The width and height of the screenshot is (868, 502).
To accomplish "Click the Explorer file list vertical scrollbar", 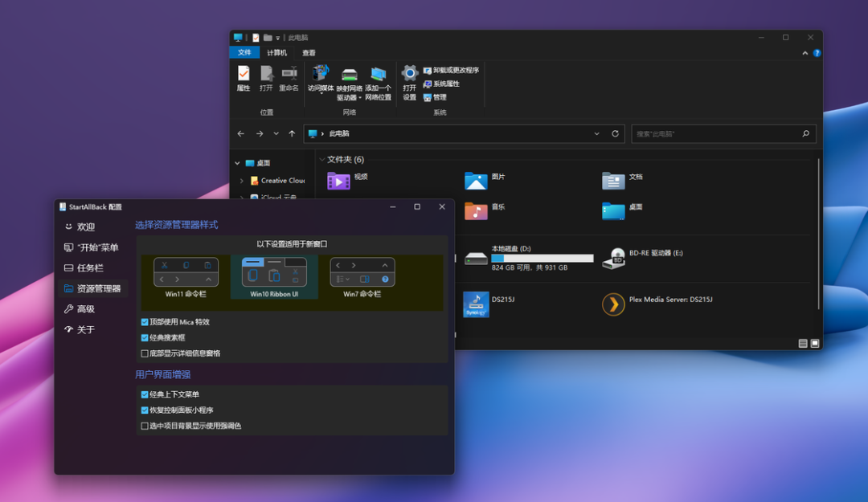I will (x=818, y=234).
